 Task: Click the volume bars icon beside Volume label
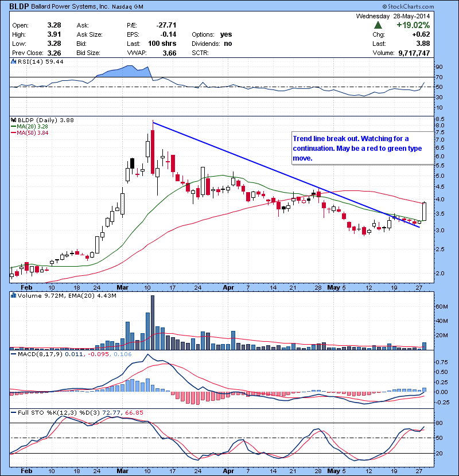[x=13, y=295]
